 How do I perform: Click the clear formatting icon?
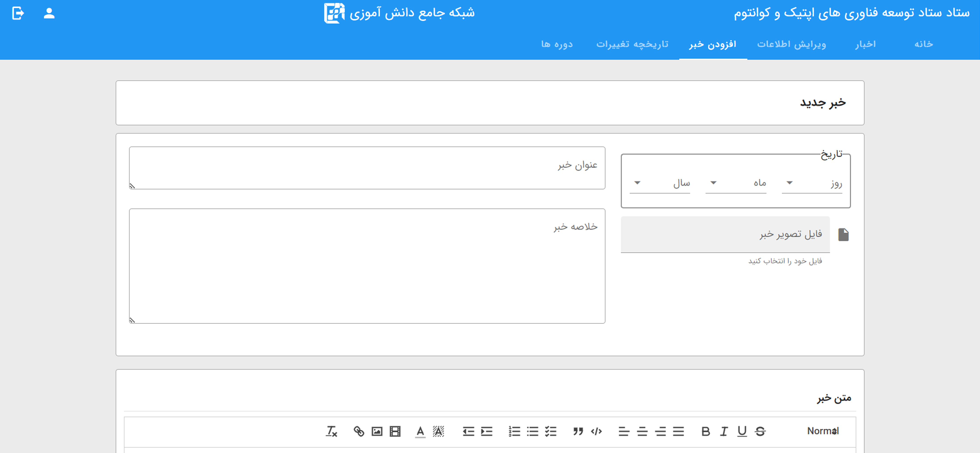tap(331, 431)
